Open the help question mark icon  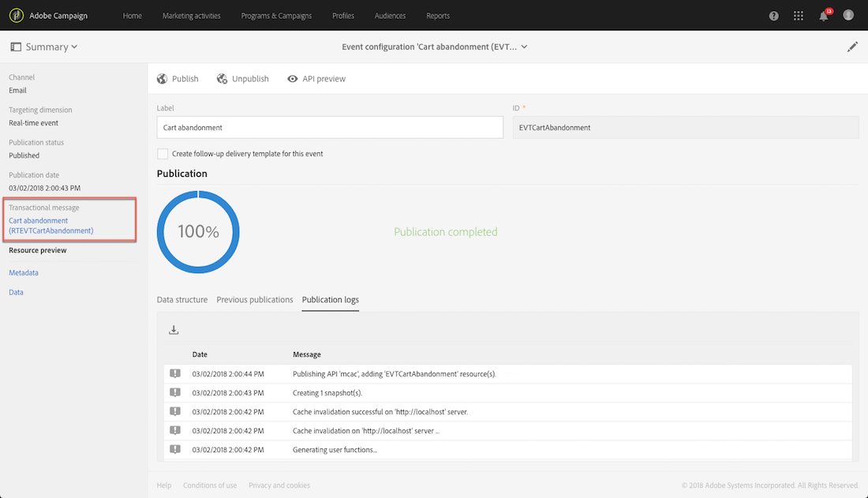pyautogui.click(x=774, y=16)
